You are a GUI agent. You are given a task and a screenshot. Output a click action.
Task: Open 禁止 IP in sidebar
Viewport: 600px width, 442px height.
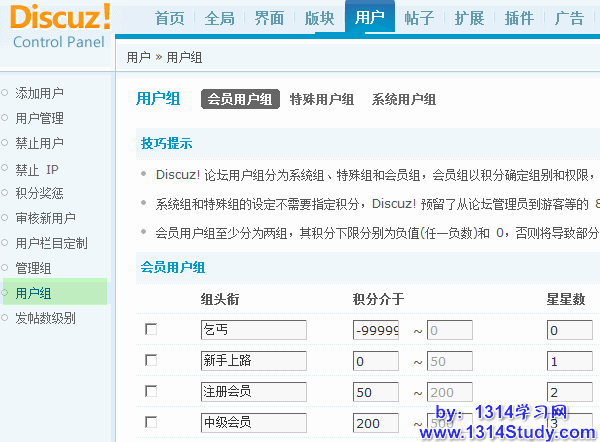click(x=37, y=168)
